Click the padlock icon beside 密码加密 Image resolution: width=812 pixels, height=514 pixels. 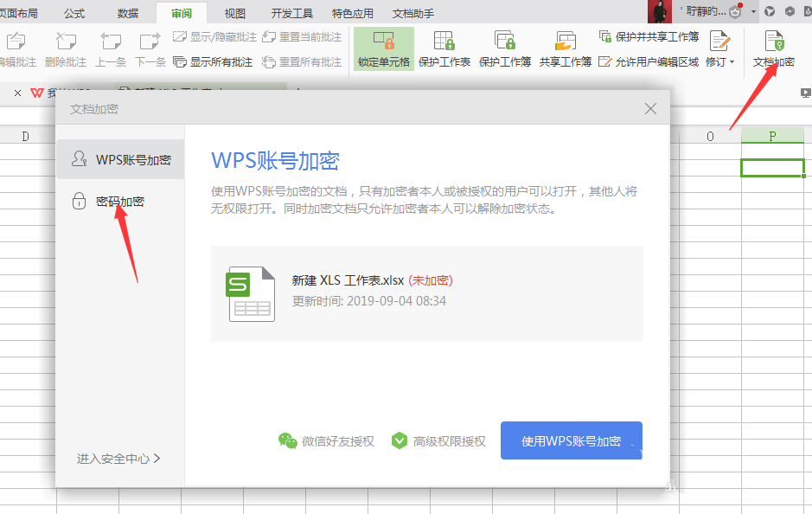(x=79, y=201)
